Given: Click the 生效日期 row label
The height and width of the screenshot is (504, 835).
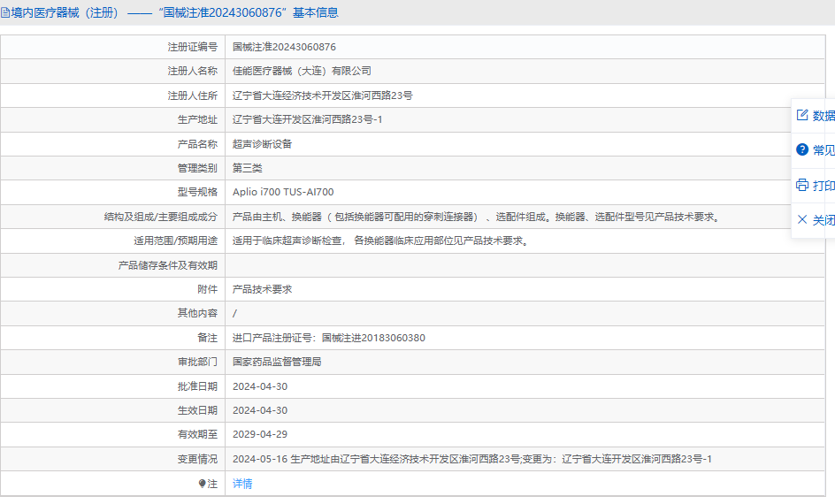Looking at the screenshot, I should pos(197,410).
